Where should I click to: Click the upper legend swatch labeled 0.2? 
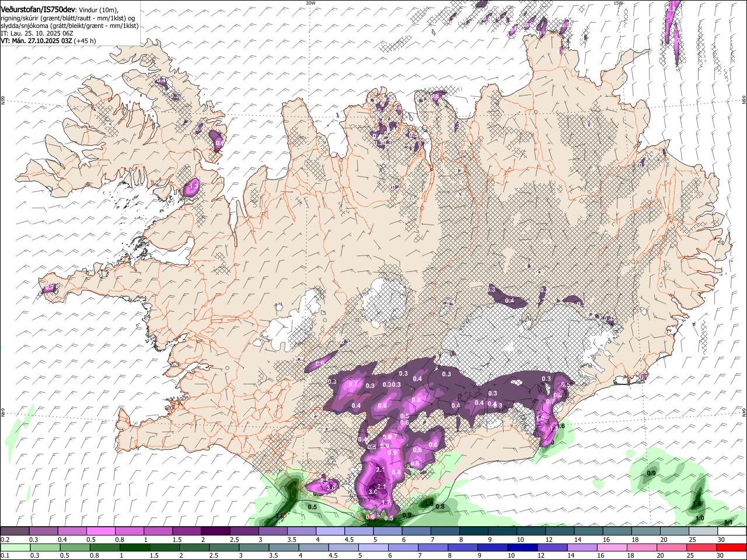(x=15, y=531)
